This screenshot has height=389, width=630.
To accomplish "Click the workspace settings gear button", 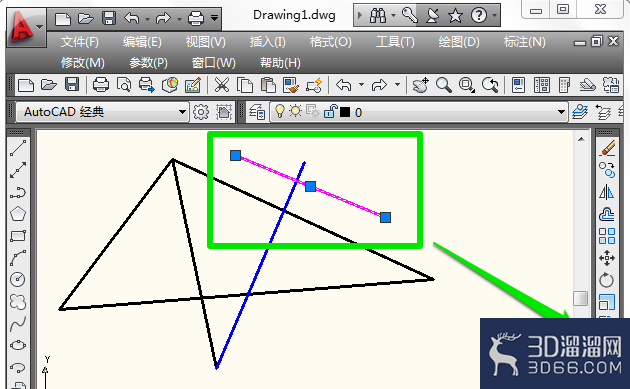I will (201, 112).
